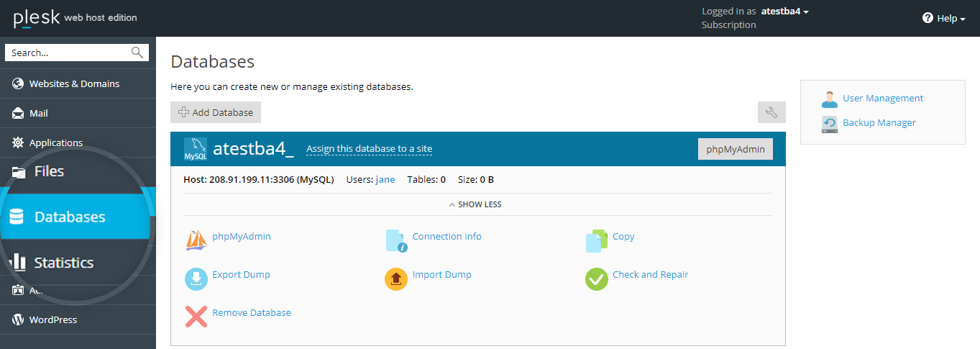Go to Mail in the sidebar
Viewport: 980px width, 349px height.
[39, 113]
